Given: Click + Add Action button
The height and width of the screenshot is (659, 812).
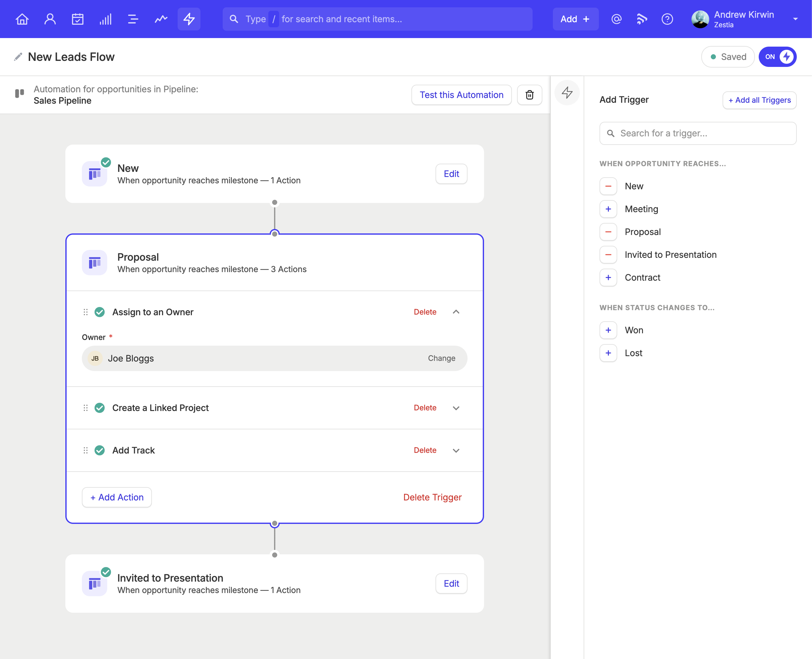Looking at the screenshot, I should [117, 497].
